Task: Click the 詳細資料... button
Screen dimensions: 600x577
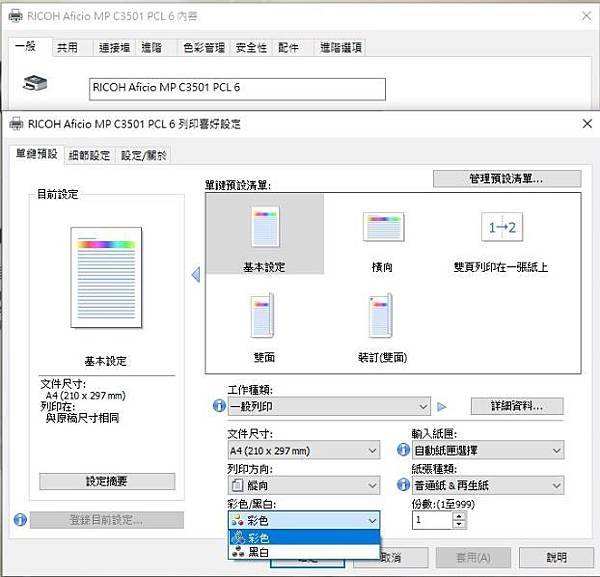Action: [x=517, y=406]
